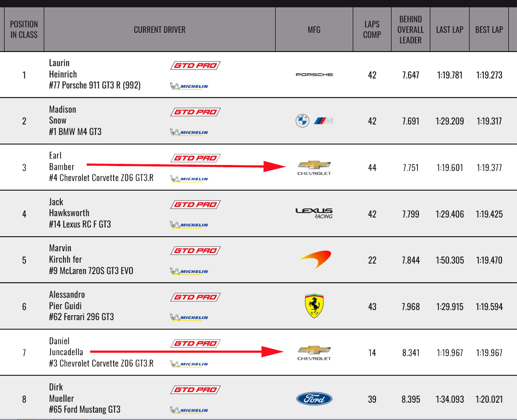Screen dimensions: 517x420
Task: Click the McLaren swoosh logo
Action: 315,259
